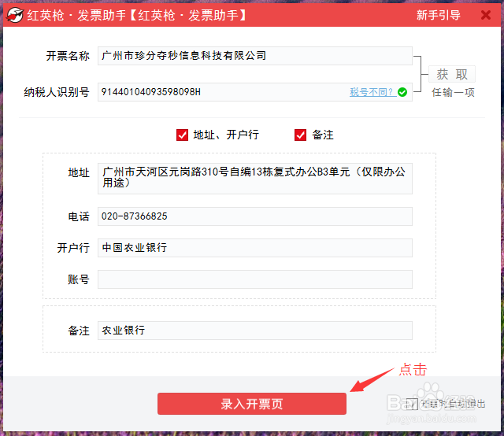Open the 新手引导 beginner guide
The height and width of the screenshot is (436, 504).
[x=439, y=15]
